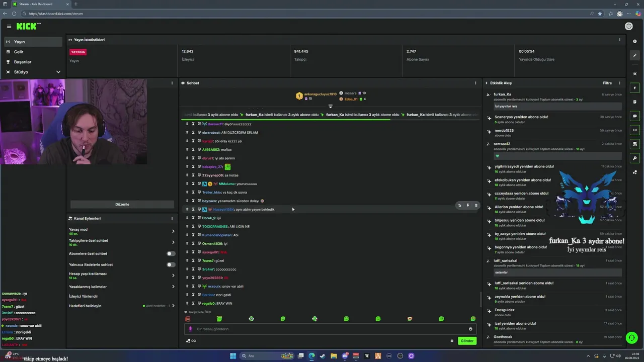Open the Kanal Eylemleri panel three-dot menu
644x362 pixels.
(172, 218)
